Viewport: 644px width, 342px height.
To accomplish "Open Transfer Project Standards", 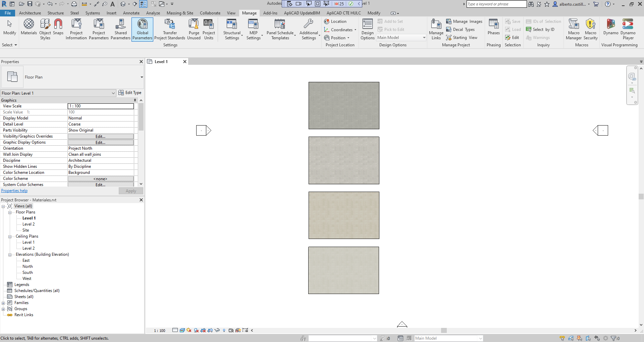I will (x=170, y=29).
